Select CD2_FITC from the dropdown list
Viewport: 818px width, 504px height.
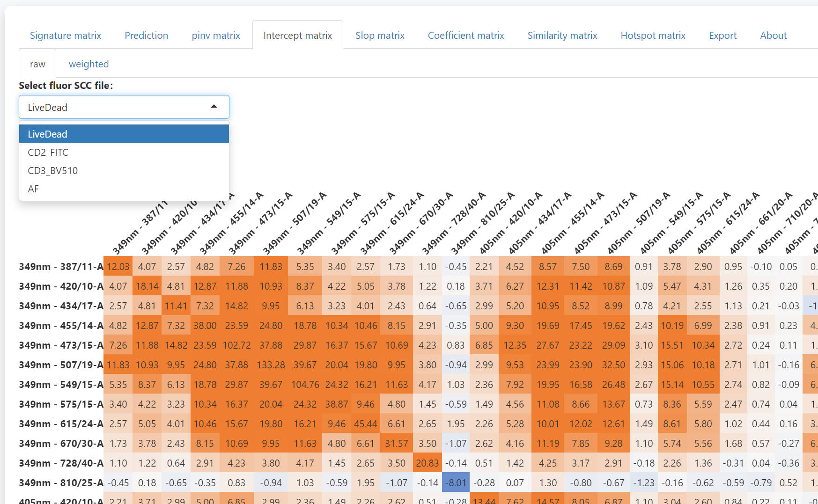click(x=48, y=153)
